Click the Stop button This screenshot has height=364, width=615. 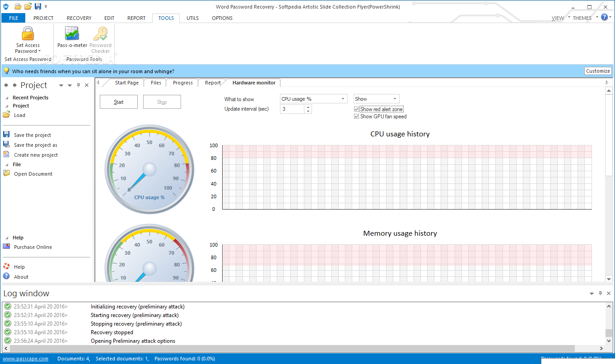pyautogui.click(x=162, y=102)
